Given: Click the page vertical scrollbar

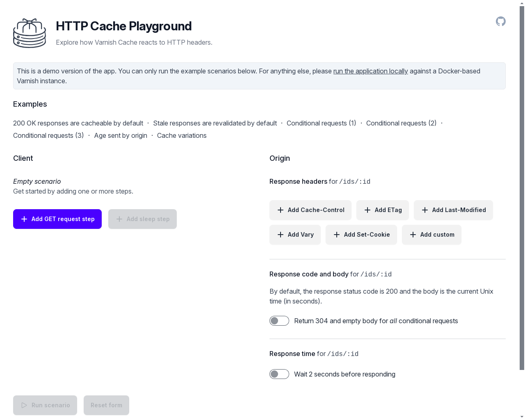Looking at the screenshot, I should [522, 188].
